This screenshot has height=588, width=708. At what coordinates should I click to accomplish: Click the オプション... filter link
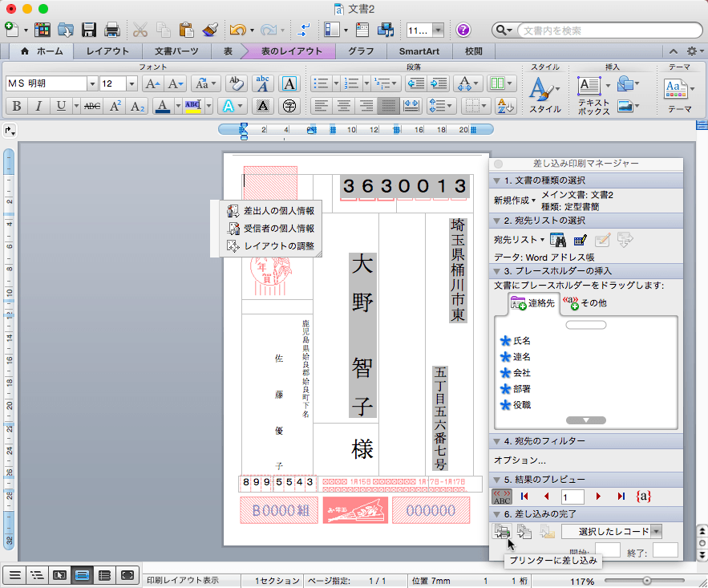point(520,460)
